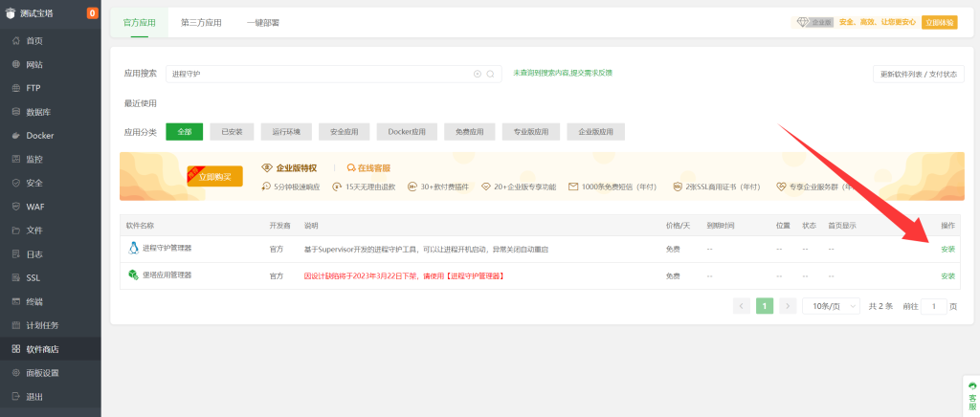This screenshot has height=417, width=980.
Task: Click the Docker icon in the sidebar
Action: coord(15,135)
